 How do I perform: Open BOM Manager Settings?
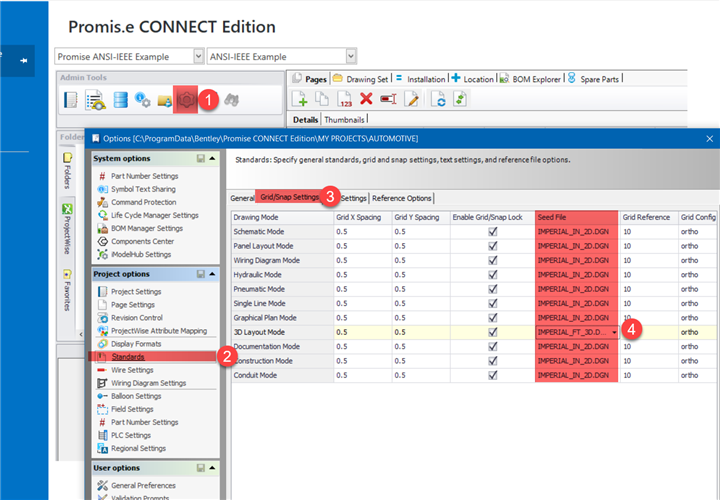147,228
